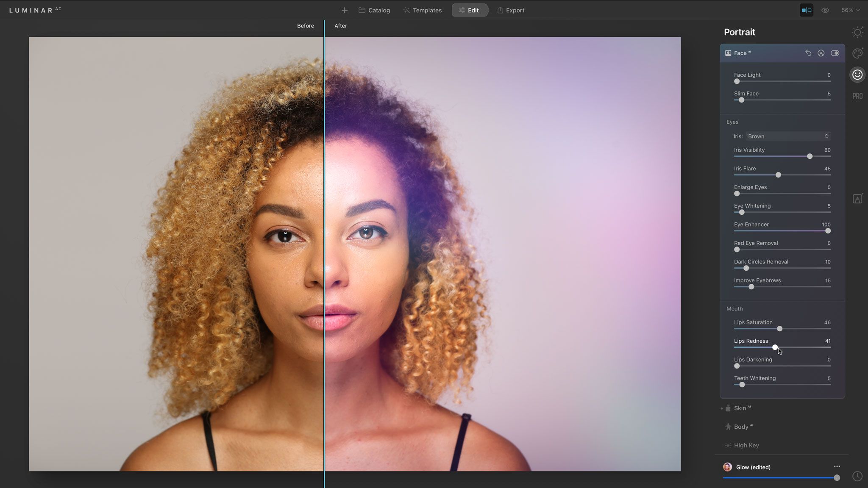This screenshot has width=868, height=488.
Task: Click the plus add photos icon
Action: (x=345, y=10)
